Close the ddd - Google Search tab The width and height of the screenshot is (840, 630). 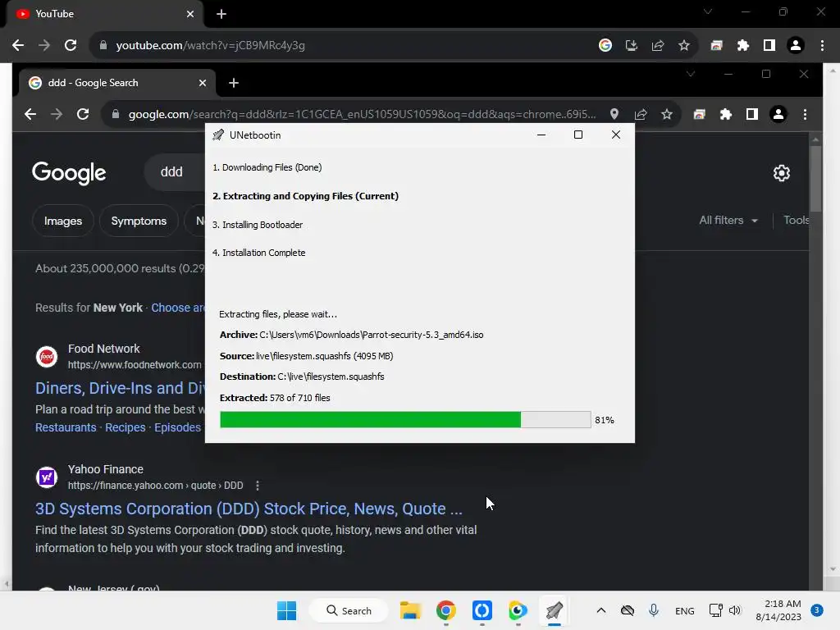(203, 83)
